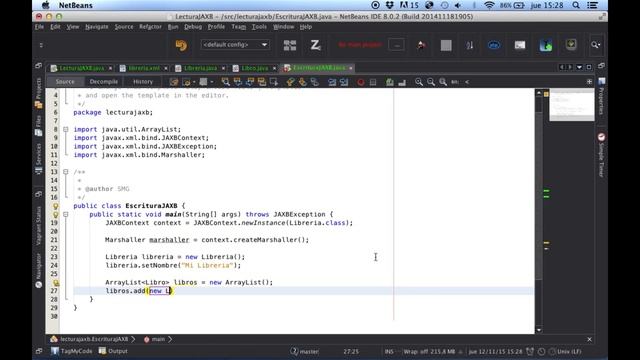640x360 pixels.
Task: Open the File menu
Action: 39,27
